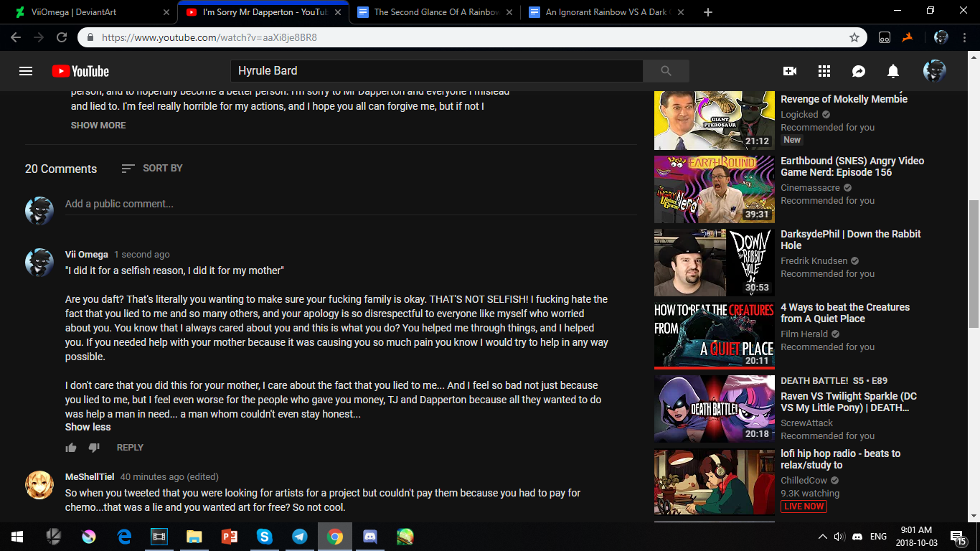This screenshot has width=980, height=551.
Task: Open the YouTube hamburger guide menu
Action: coord(26,71)
